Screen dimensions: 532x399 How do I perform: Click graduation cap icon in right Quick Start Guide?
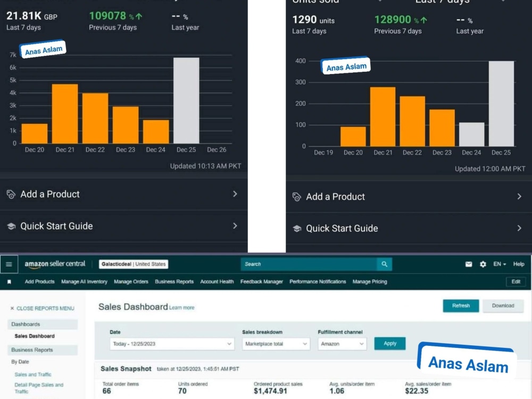297,229
